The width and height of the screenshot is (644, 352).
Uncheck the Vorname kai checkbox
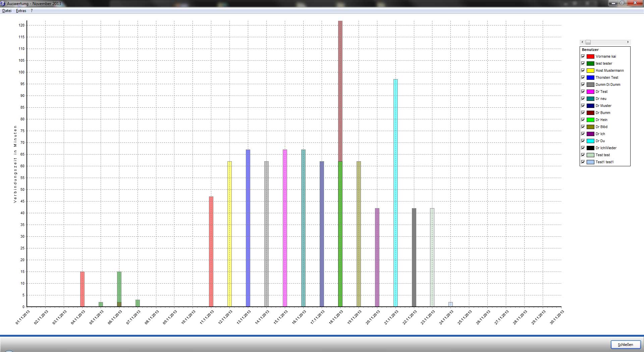click(x=583, y=56)
